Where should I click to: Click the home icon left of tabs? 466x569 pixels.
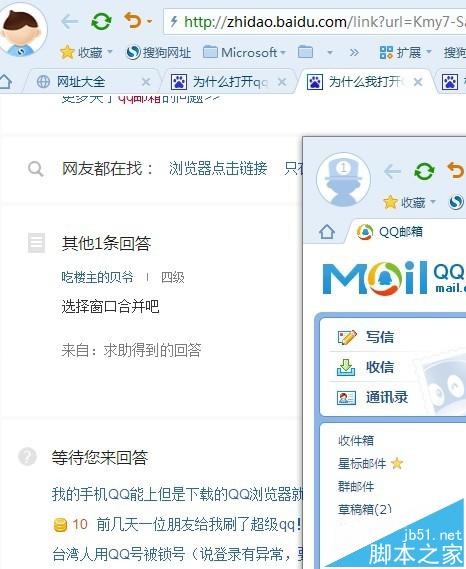coord(6,82)
